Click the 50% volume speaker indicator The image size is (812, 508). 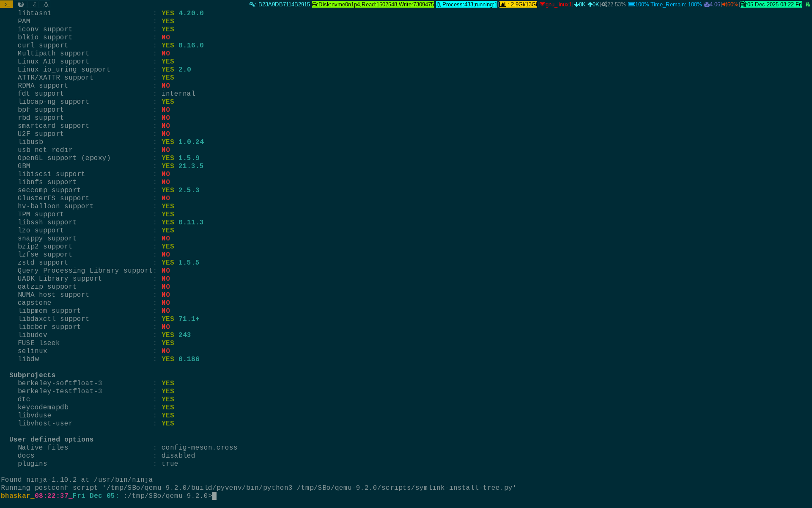click(x=730, y=4)
